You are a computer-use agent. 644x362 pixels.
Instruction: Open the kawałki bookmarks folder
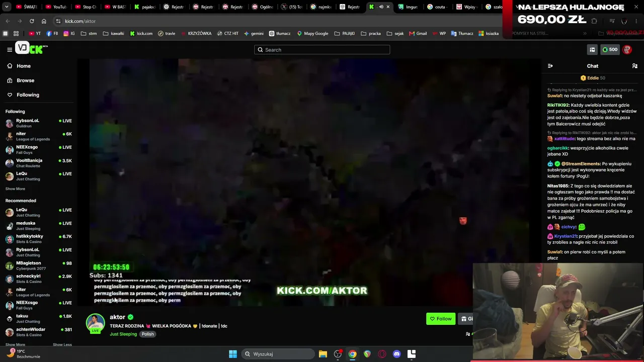click(113, 34)
